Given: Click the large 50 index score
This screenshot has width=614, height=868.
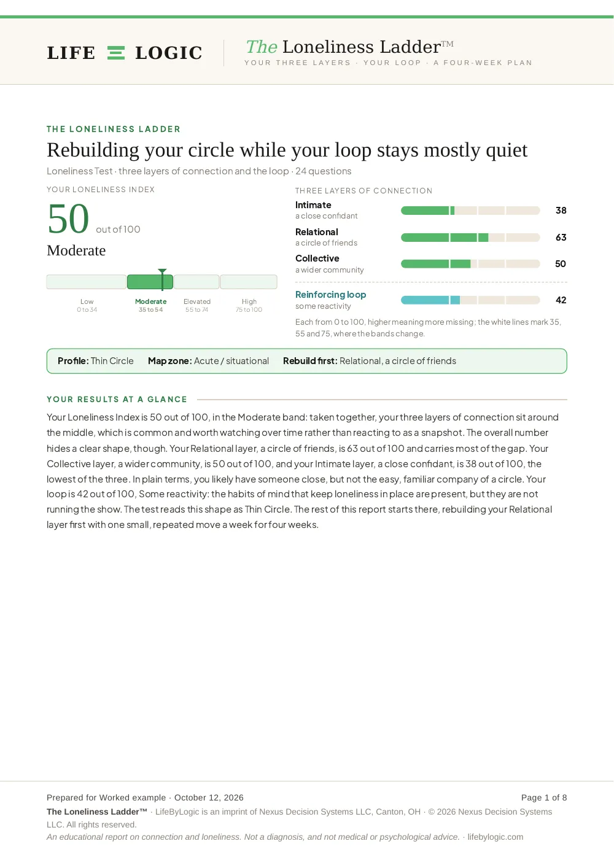Looking at the screenshot, I should [69, 219].
